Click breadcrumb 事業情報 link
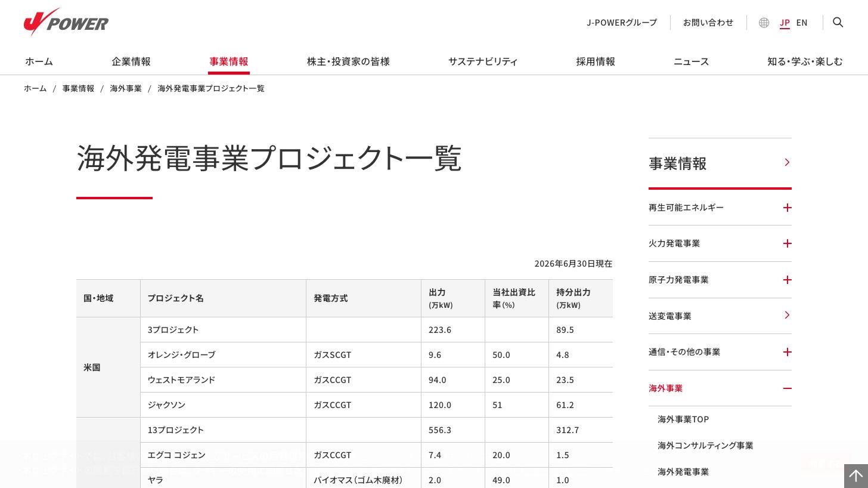868x488 pixels. 78,88
